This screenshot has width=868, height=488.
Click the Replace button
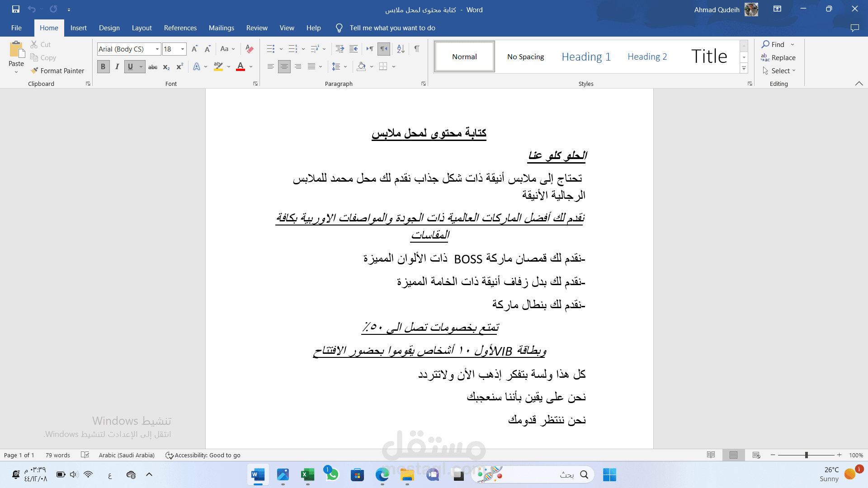tap(778, 57)
